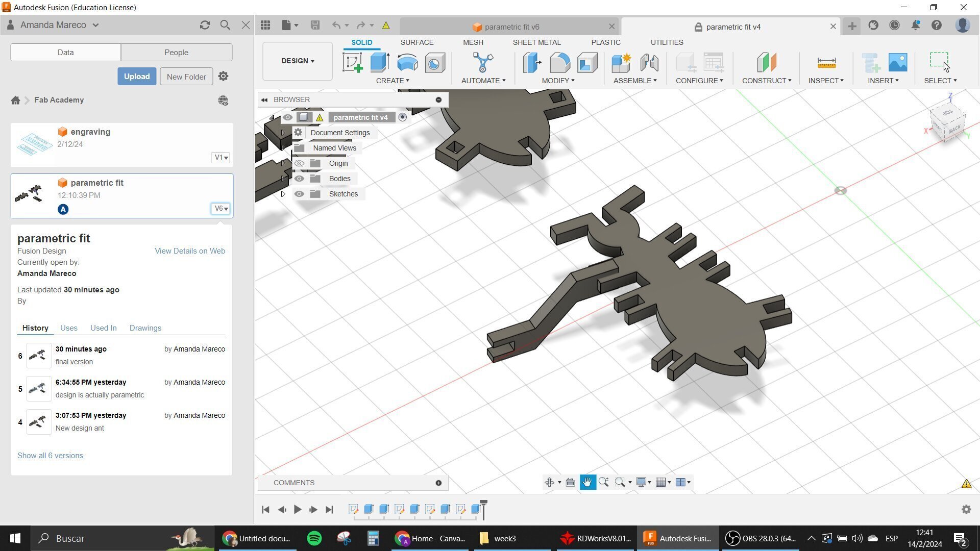Open RDWorksV8 from the taskbar
Screen dimensions: 980x551
pyautogui.click(x=596, y=538)
